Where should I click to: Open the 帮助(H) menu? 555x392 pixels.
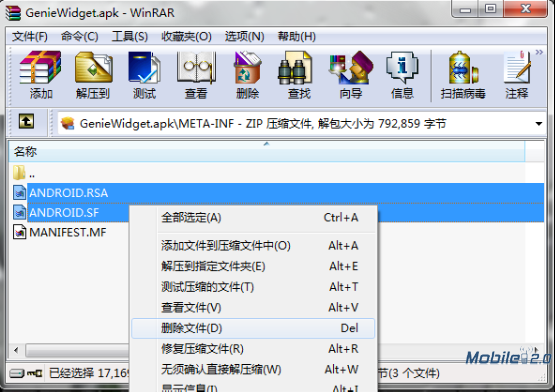(297, 36)
